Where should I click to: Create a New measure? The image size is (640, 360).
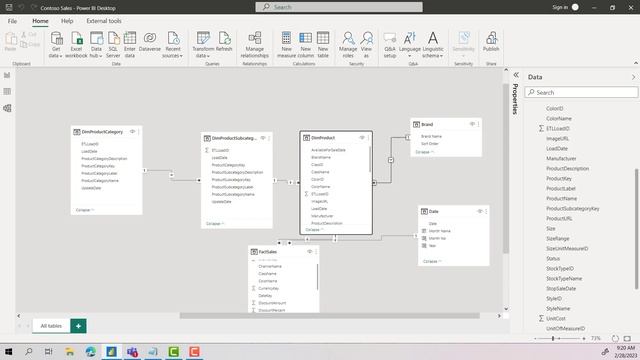(x=286, y=45)
